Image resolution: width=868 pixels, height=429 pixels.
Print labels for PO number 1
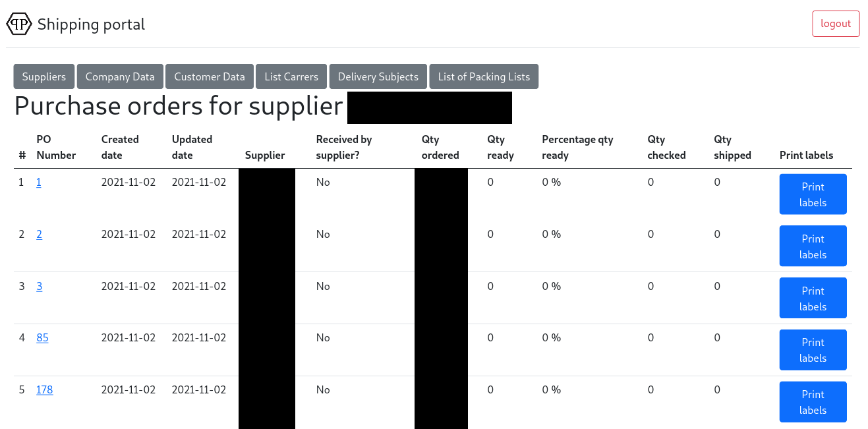coord(813,194)
